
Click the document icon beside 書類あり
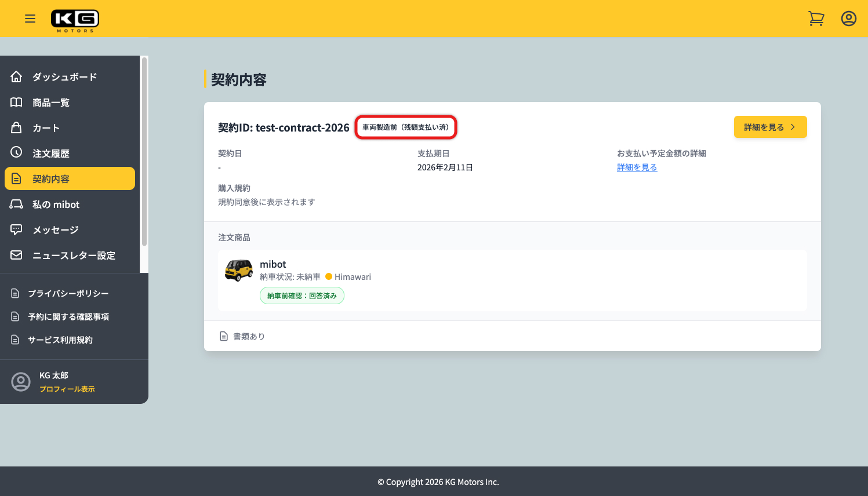click(223, 335)
